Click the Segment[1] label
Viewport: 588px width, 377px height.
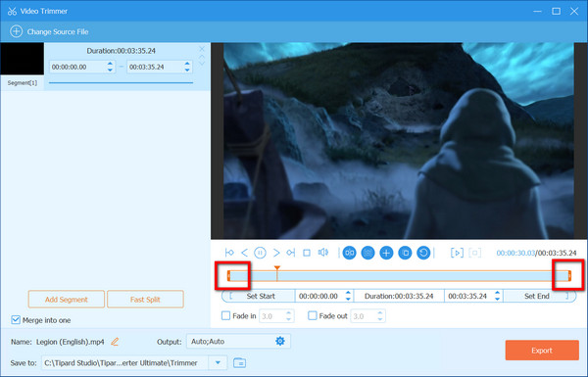point(23,82)
